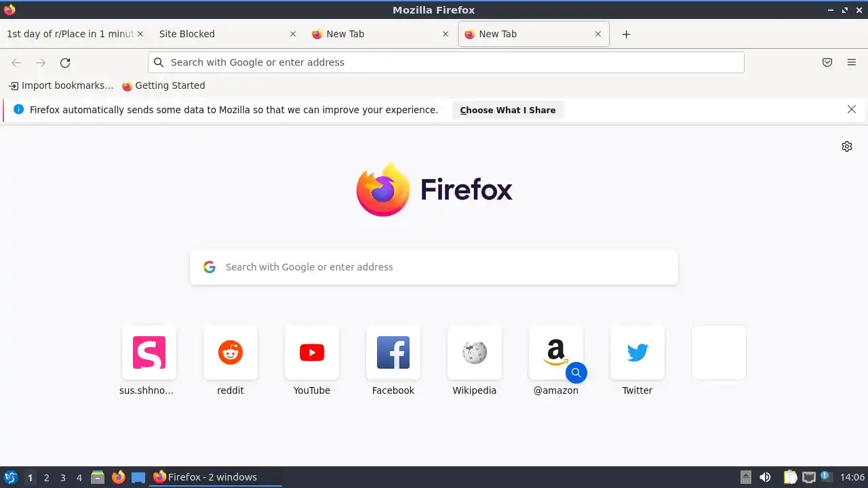Open the Firefox hamburger application menu
The width and height of the screenshot is (868, 488).
coord(852,62)
